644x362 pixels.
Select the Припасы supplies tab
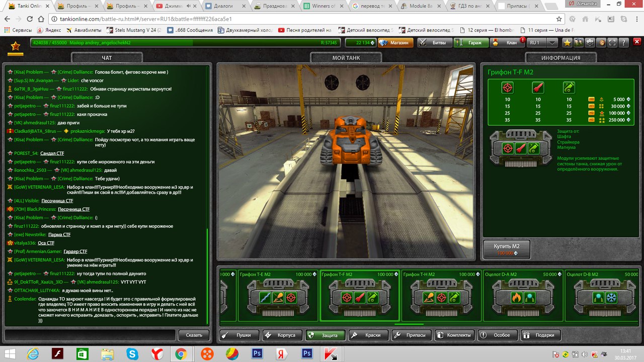[x=412, y=335]
